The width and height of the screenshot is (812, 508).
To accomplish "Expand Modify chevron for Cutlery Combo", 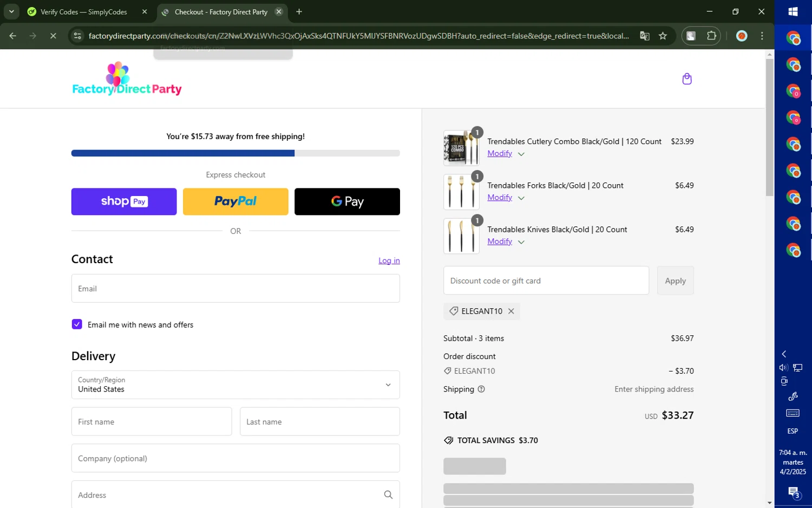I will (x=521, y=154).
